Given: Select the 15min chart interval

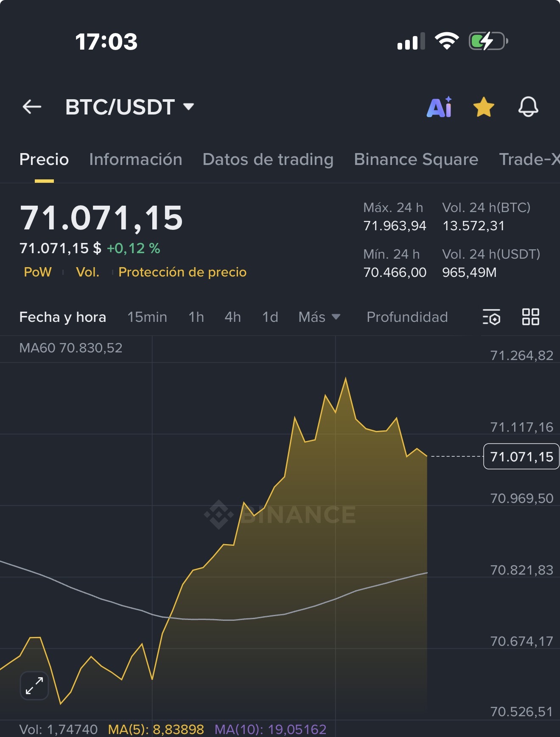Looking at the screenshot, I should click(x=147, y=317).
